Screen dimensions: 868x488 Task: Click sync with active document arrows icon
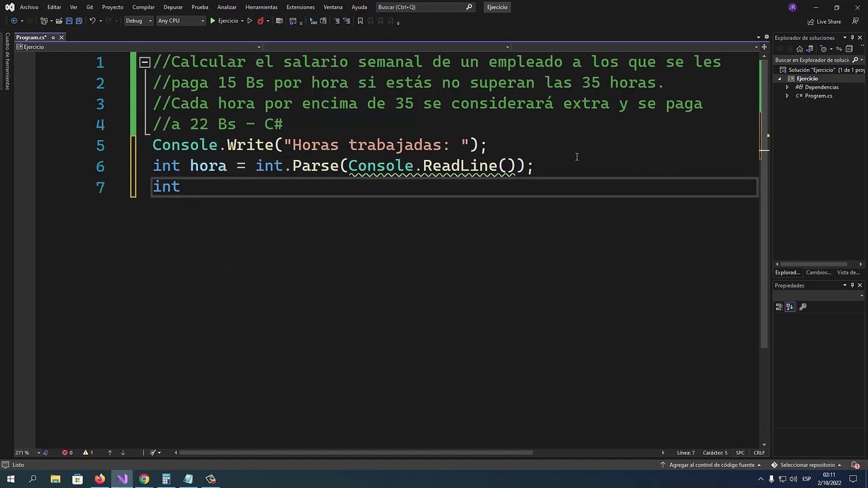(840, 49)
